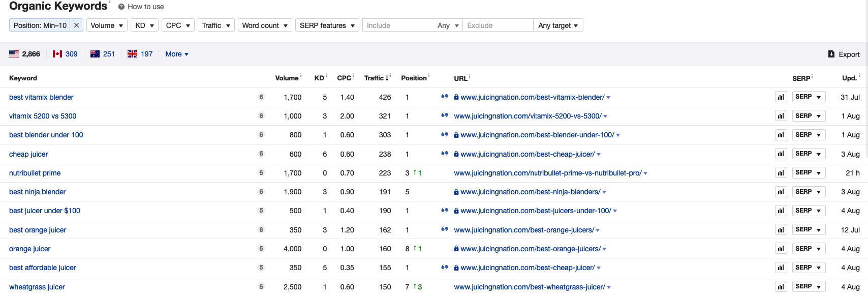Remove the Position Min–10 filter
Screen dimensions: 868x295
tap(76, 25)
